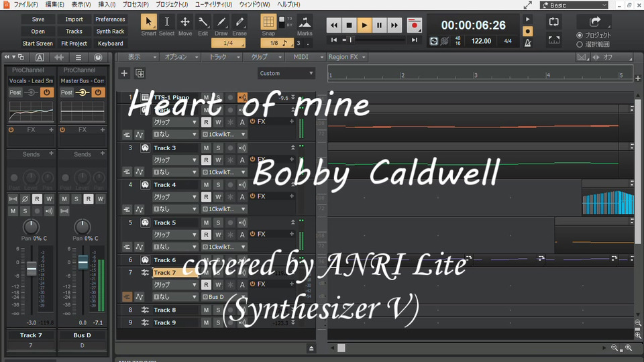Select the Smart tool

click(x=148, y=21)
